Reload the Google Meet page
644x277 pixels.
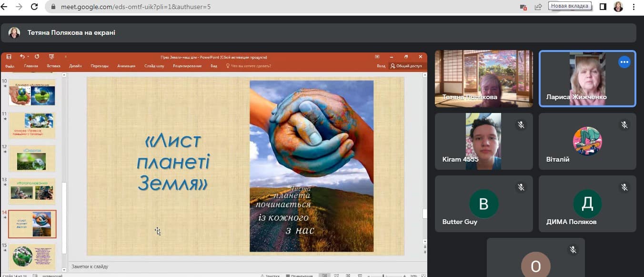point(34,7)
